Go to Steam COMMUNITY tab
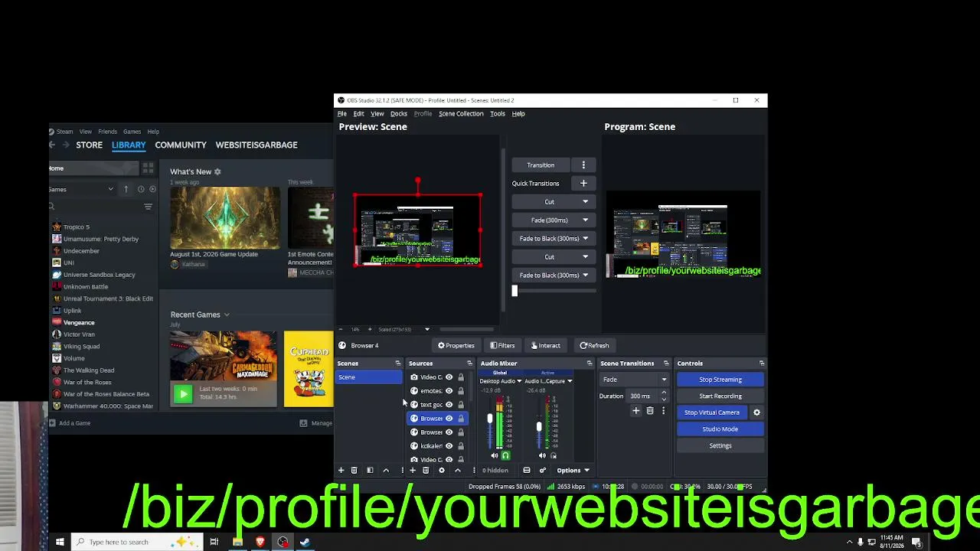The height and width of the screenshot is (551, 980). coord(181,145)
